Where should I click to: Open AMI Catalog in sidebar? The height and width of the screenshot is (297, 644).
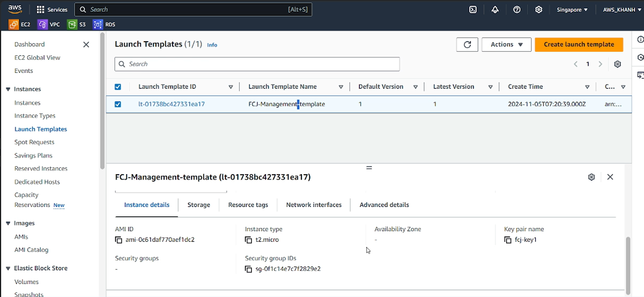31,250
